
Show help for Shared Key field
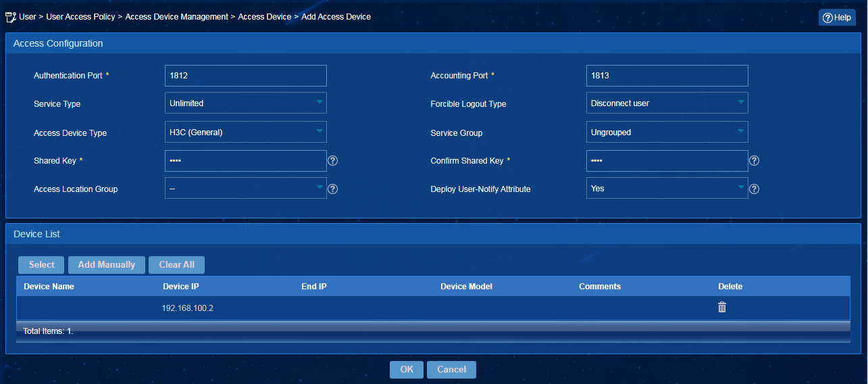[332, 161]
